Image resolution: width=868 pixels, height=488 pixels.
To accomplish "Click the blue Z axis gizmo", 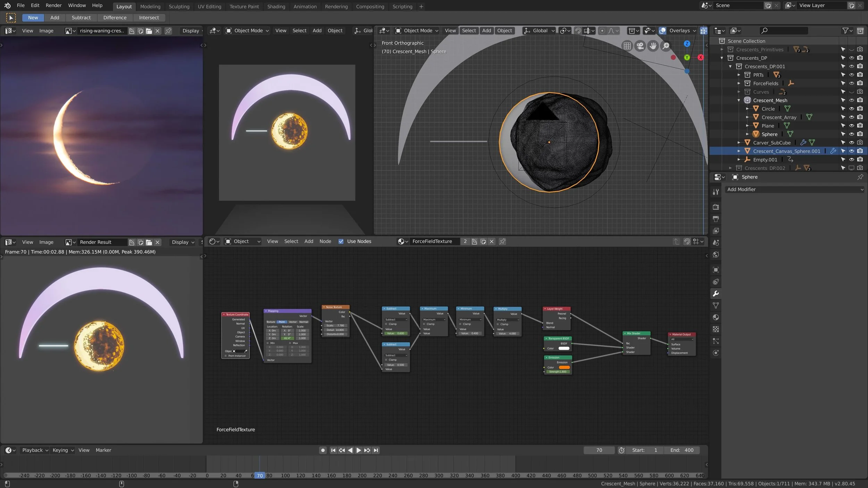I will tap(687, 44).
